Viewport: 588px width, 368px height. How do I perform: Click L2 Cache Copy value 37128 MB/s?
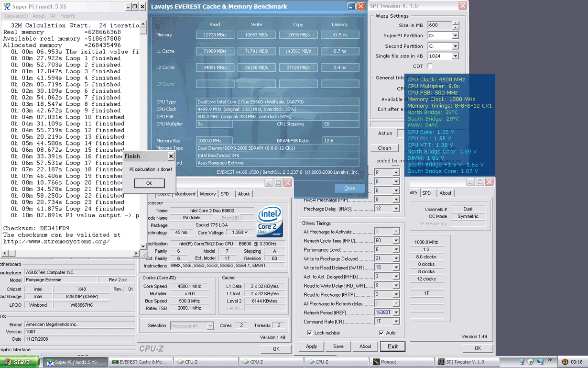(x=298, y=67)
